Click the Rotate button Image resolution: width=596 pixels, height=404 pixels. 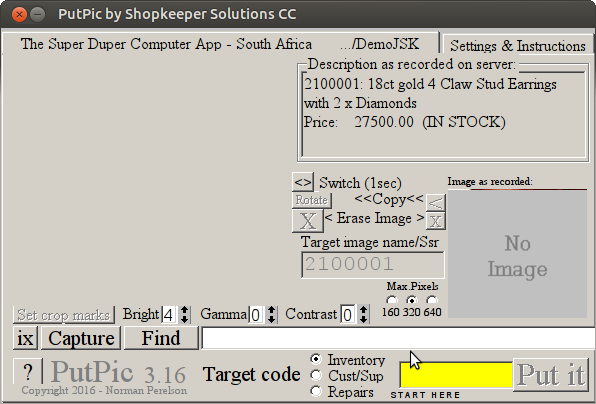tap(312, 200)
